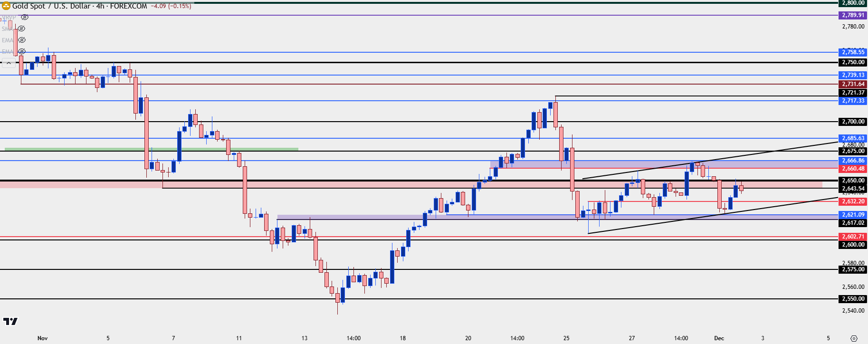
Task: Show the EMA indicator just above collapse arrow
Action: (21, 51)
